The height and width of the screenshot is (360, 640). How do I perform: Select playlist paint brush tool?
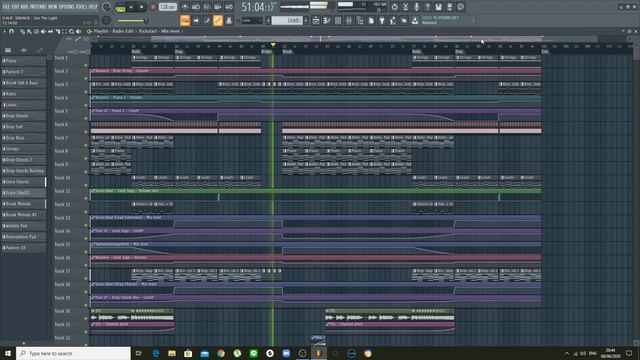(x=29, y=31)
